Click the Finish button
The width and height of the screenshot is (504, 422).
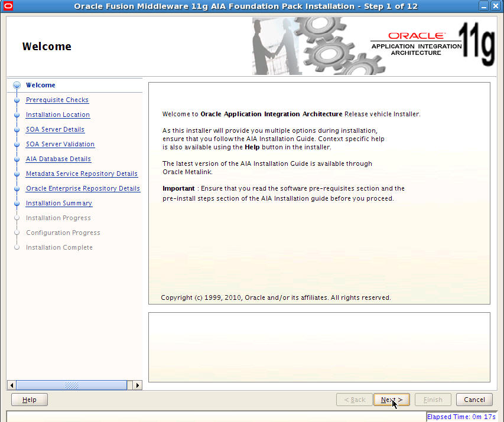(x=433, y=400)
